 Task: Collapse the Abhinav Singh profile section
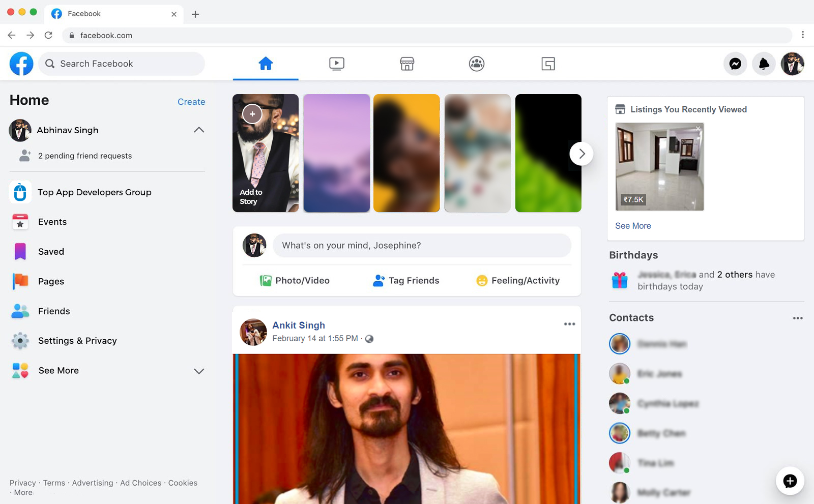[x=199, y=130]
